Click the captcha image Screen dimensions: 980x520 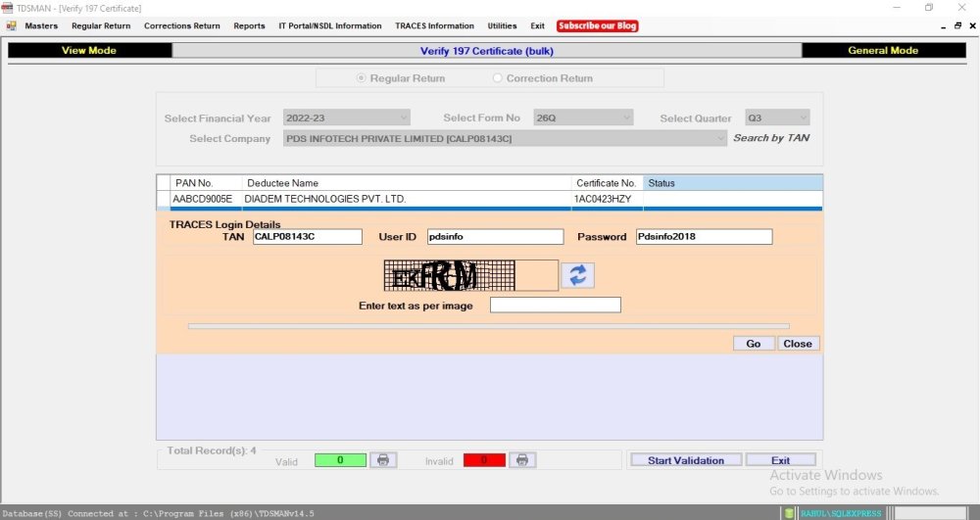click(x=450, y=275)
